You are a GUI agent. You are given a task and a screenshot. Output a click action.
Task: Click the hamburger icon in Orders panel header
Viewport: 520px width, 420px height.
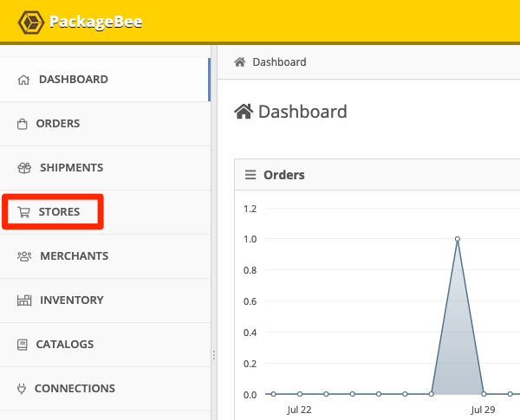(x=250, y=175)
